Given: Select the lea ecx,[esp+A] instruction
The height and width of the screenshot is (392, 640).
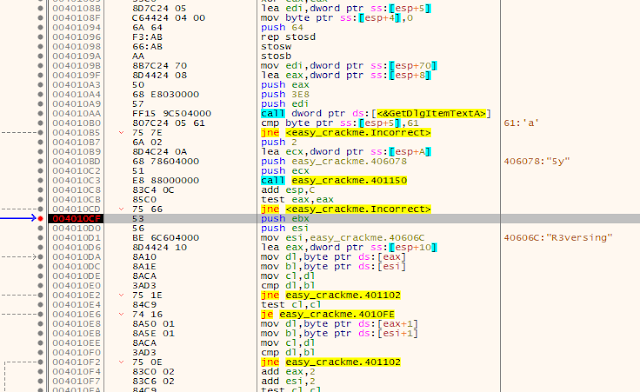Looking at the screenshot, I should pyautogui.click(x=346, y=152).
